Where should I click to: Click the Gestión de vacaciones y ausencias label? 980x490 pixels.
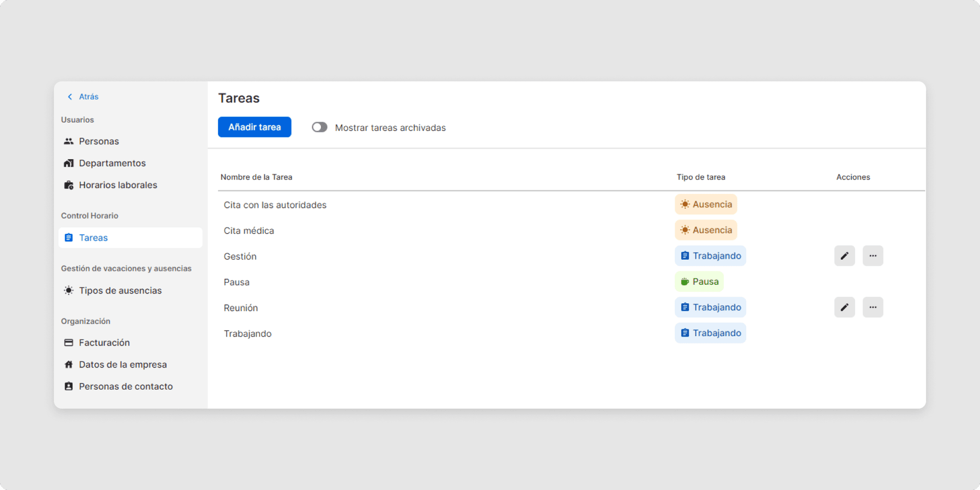pyautogui.click(x=126, y=268)
